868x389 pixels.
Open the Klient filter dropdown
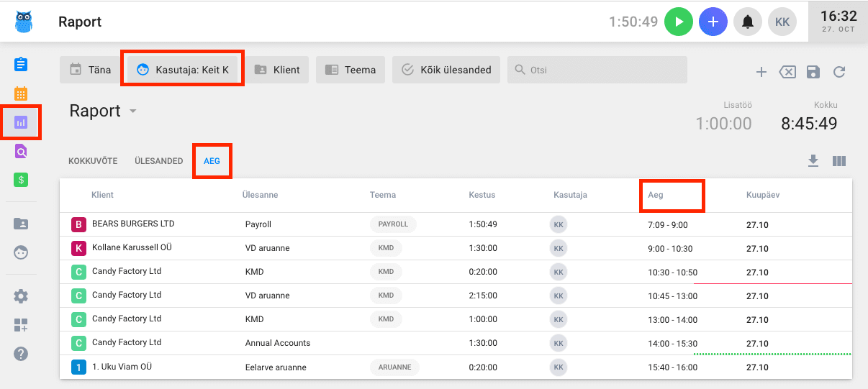point(277,70)
